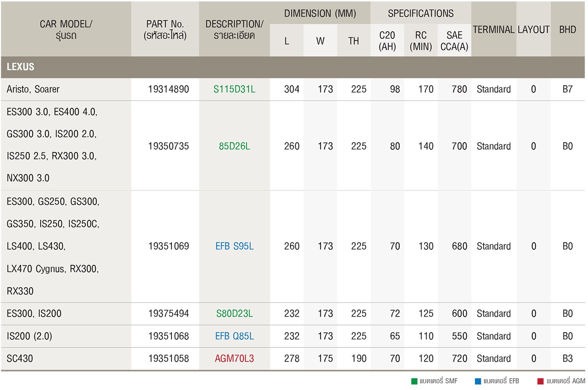The image size is (588, 390).
Task: Click the 550 CCA value for IS200 (2.0)
Action: pos(460,336)
